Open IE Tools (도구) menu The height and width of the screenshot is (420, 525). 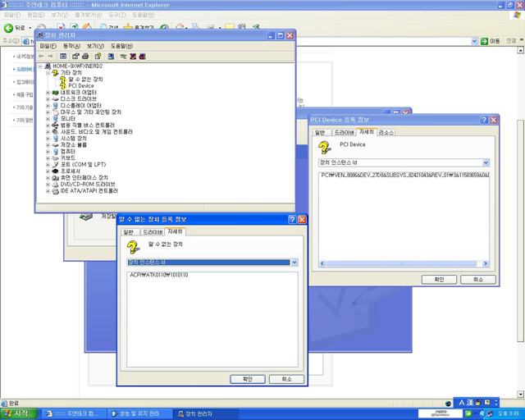116,15
